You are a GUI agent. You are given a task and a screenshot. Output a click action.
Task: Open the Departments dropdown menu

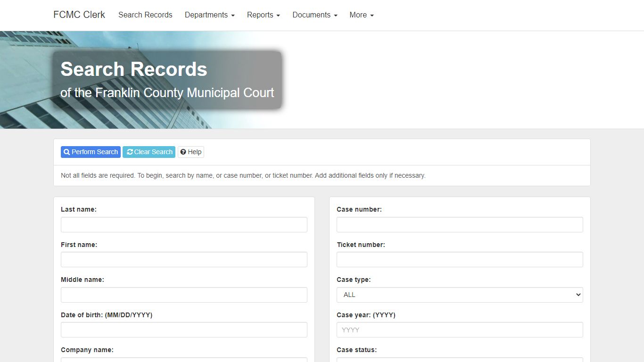[209, 15]
